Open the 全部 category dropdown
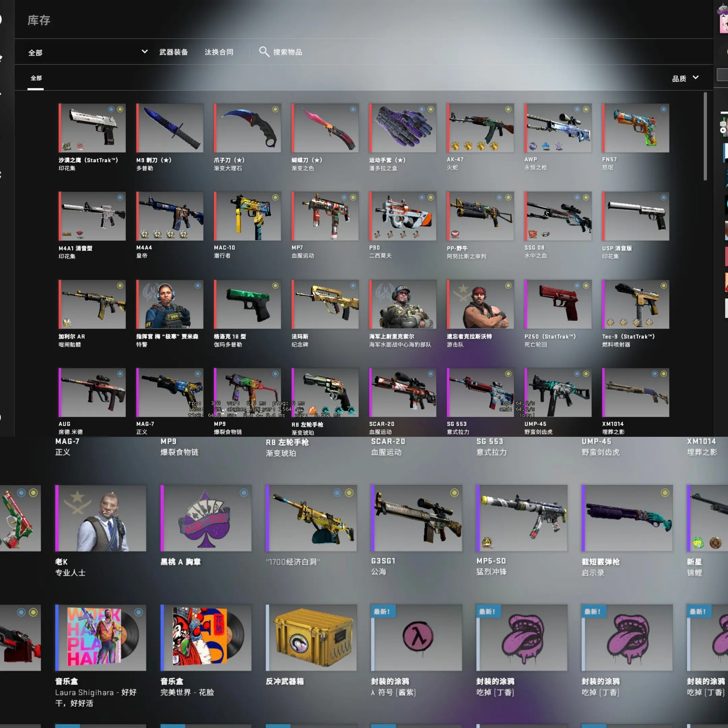Viewport: 728px width, 728px height. click(88, 52)
